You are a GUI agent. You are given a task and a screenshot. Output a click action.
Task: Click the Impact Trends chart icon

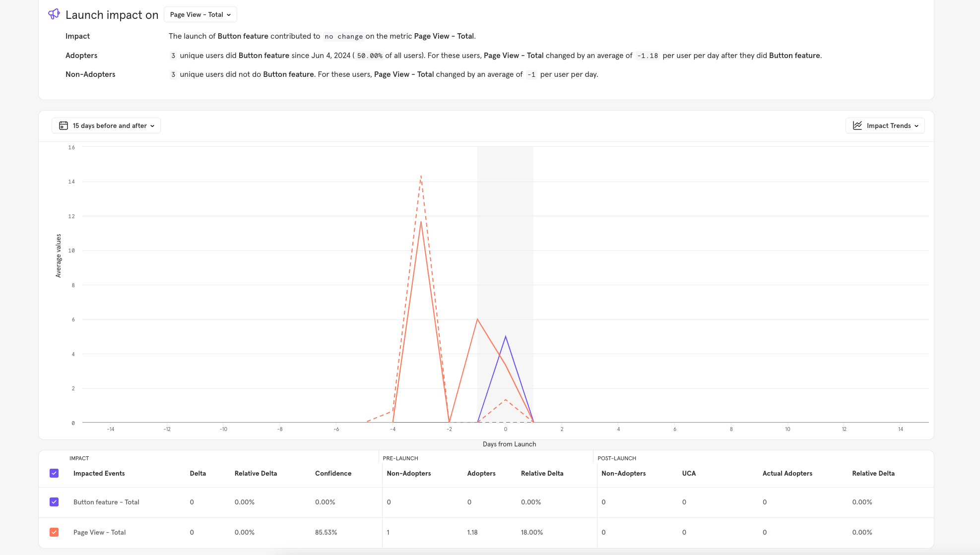[857, 125]
